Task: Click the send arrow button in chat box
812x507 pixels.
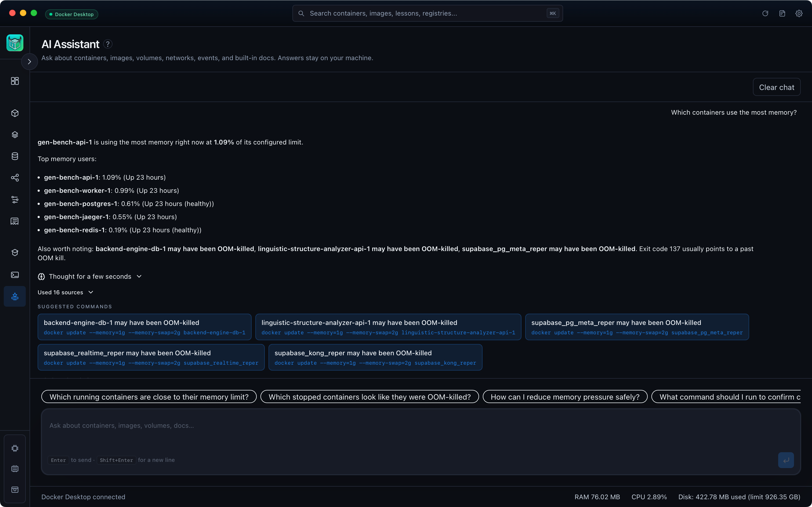Action: coord(786,460)
